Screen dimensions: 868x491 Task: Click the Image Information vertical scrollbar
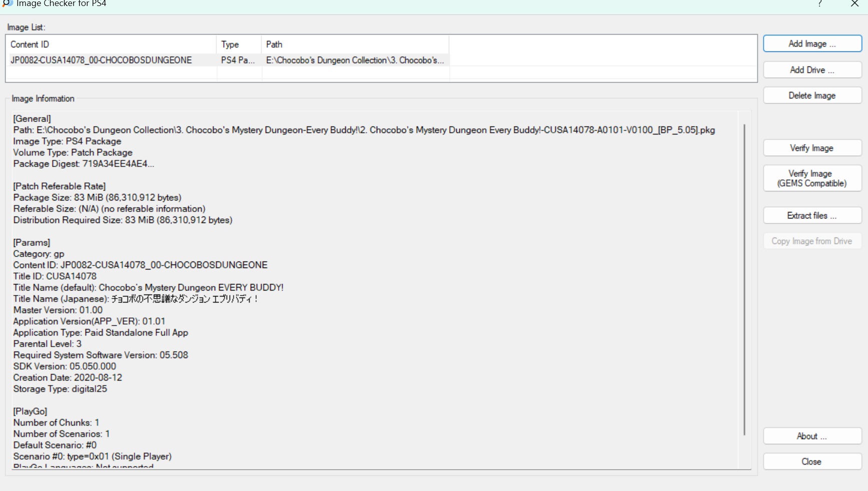(x=744, y=280)
